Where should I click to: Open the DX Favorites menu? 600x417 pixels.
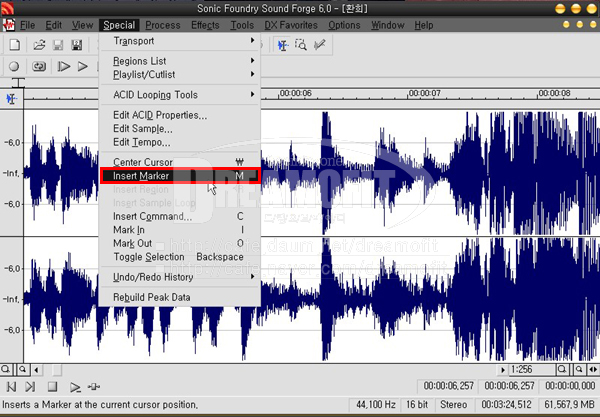(291, 25)
